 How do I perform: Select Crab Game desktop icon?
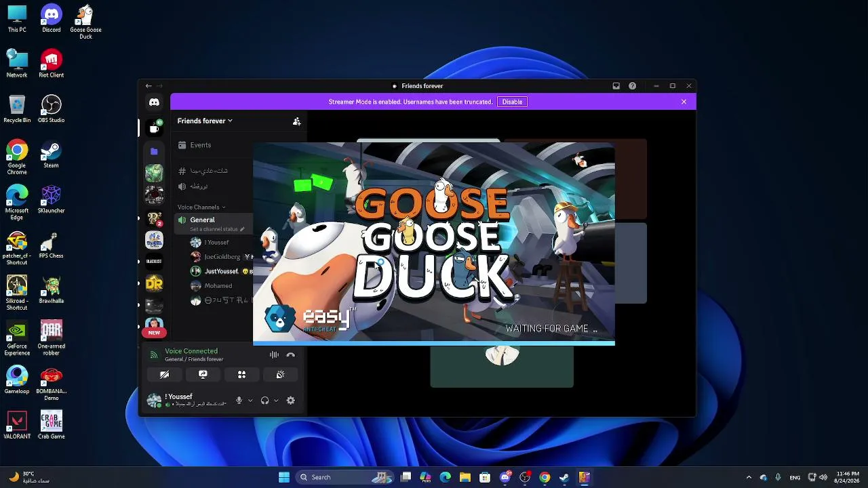[x=52, y=426]
